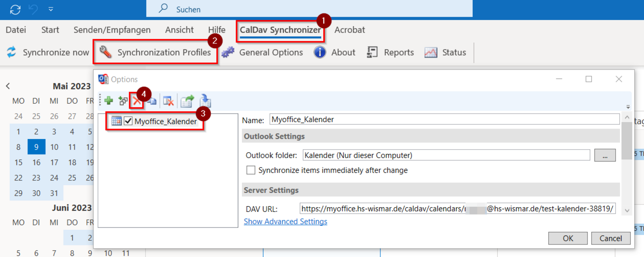
Task: Switch to the Start ribbon tab
Action: (x=50, y=30)
